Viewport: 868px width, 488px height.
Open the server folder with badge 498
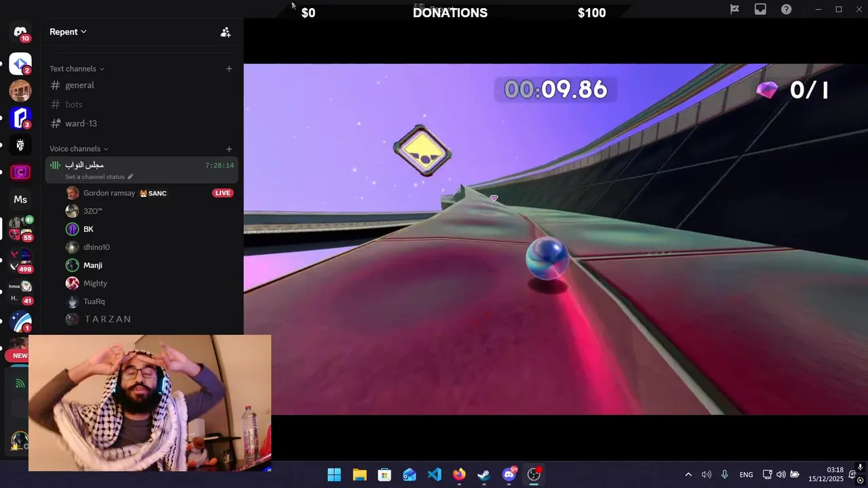[x=20, y=261]
